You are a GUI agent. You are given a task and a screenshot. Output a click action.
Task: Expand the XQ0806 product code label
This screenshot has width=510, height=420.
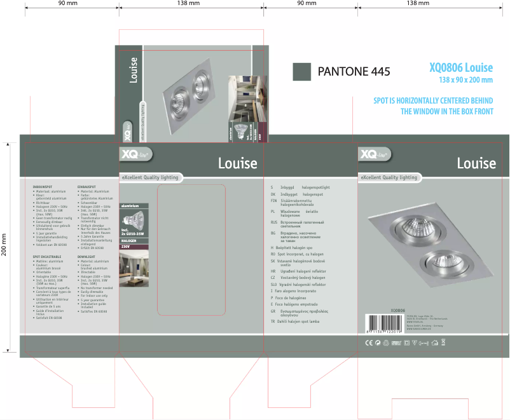[397, 311]
